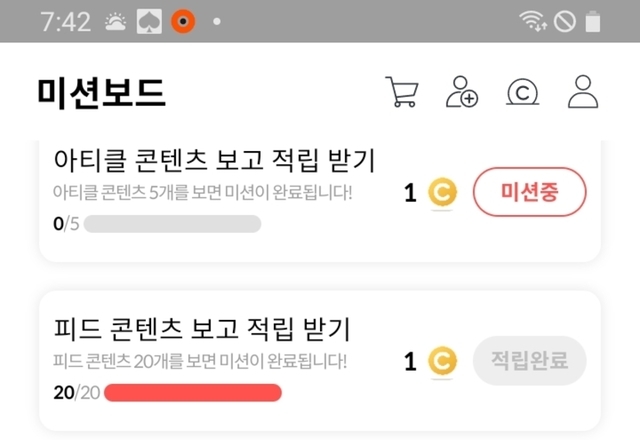Screen dimensions: 640x440
Task: Tap the battery icon in status bar
Action: point(595,21)
